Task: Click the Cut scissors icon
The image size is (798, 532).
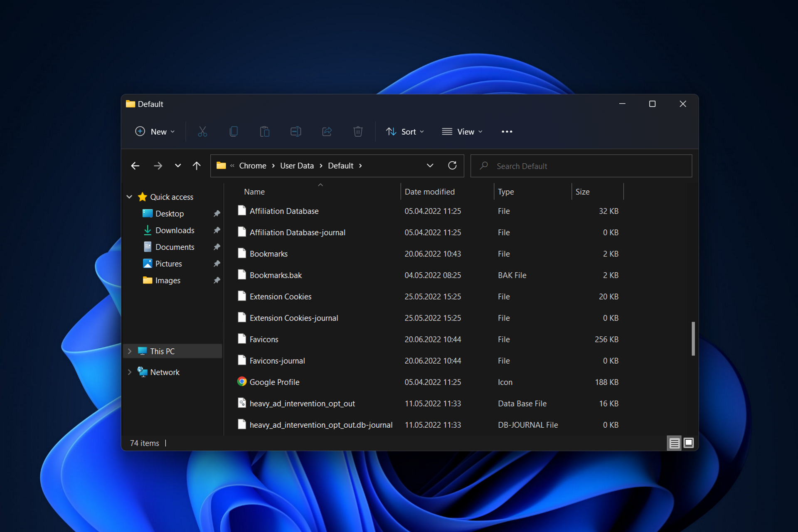Action: click(202, 132)
